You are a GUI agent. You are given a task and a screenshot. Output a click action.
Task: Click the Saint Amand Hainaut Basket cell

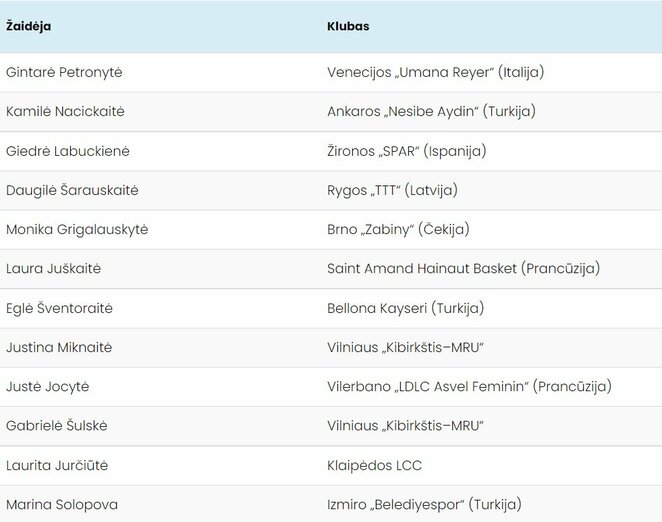[x=463, y=269]
